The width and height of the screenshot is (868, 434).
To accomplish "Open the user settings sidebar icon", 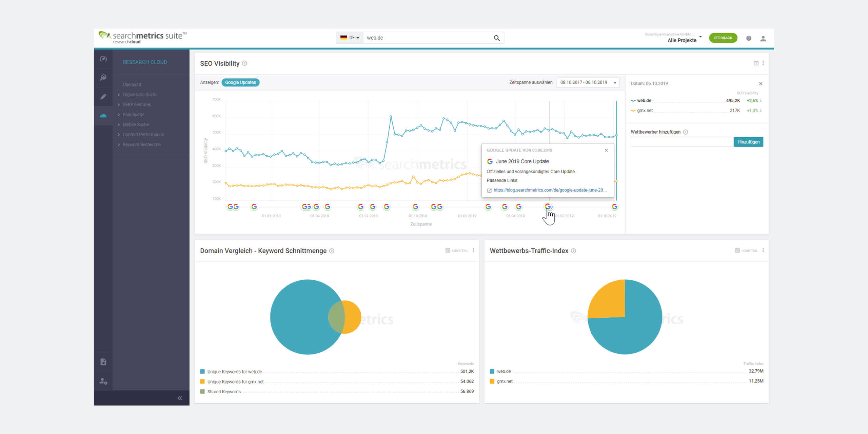I will point(103,381).
